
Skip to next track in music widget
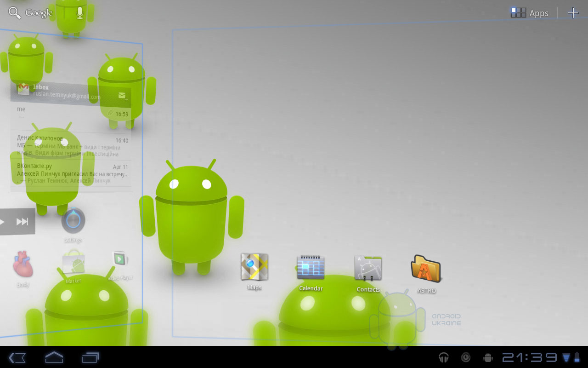[x=22, y=222]
